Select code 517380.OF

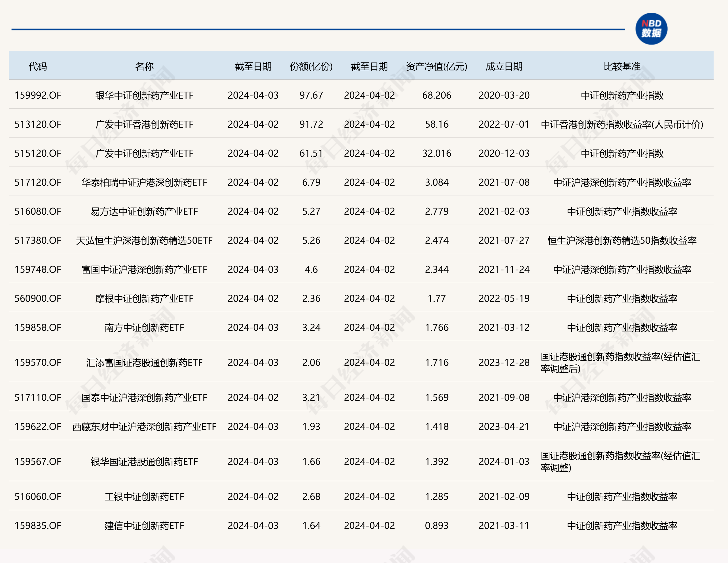(38, 240)
